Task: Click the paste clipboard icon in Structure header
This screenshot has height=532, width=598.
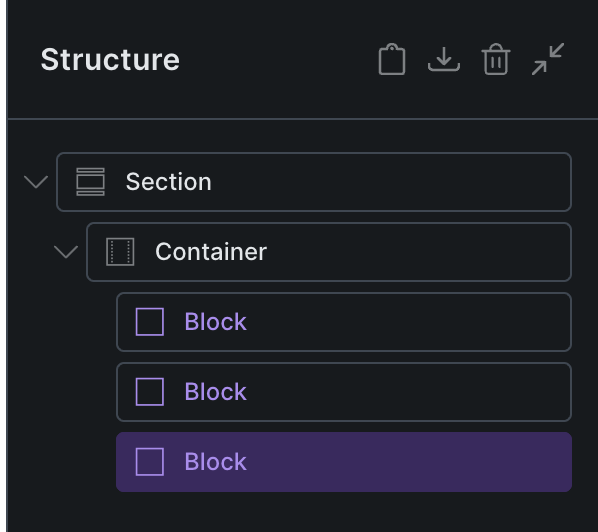Action: tap(392, 59)
